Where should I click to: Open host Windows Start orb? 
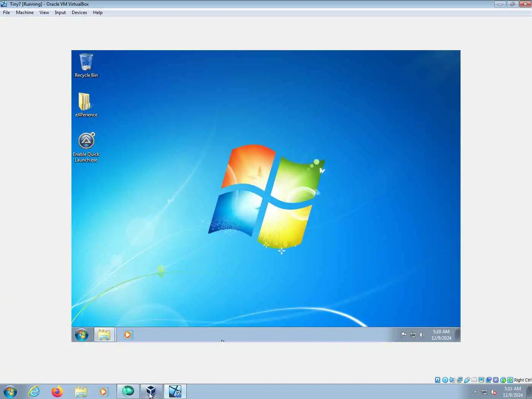10,391
